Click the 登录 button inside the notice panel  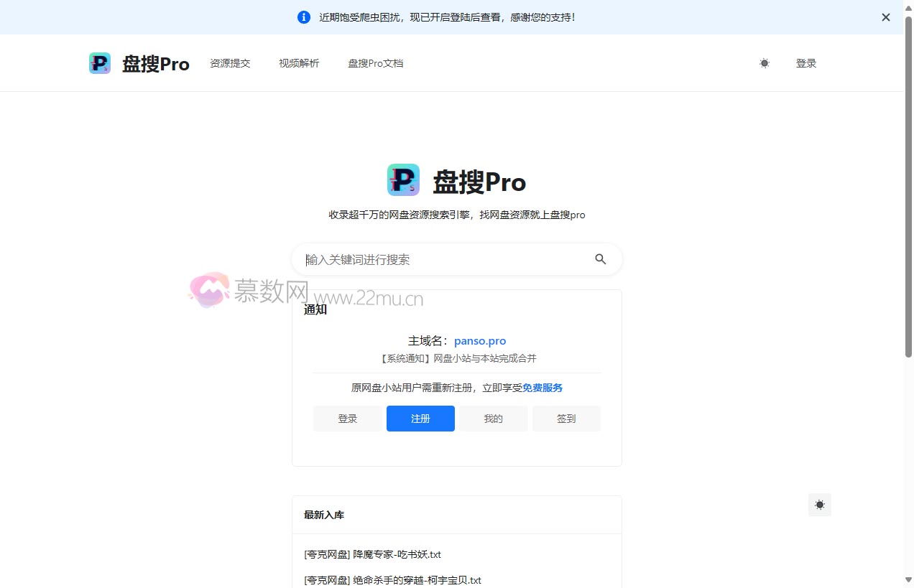click(348, 419)
